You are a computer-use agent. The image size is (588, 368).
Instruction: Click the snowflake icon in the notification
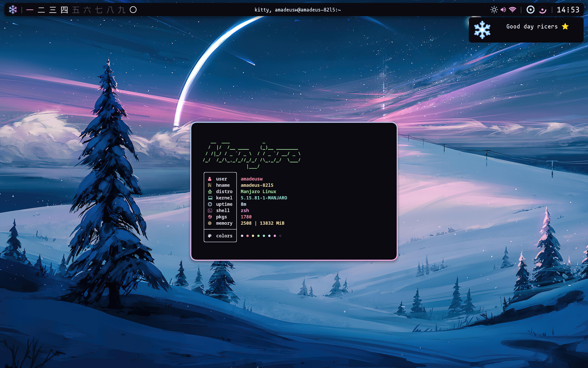(482, 30)
